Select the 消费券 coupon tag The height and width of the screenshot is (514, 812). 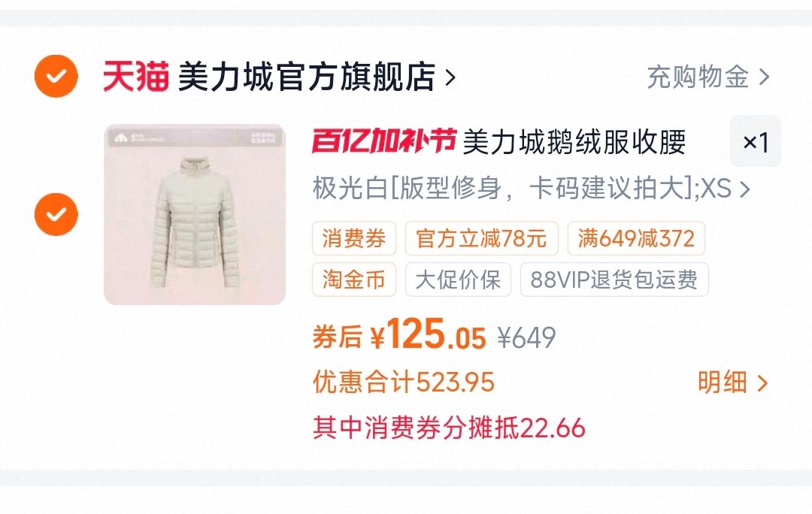pyautogui.click(x=353, y=238)
